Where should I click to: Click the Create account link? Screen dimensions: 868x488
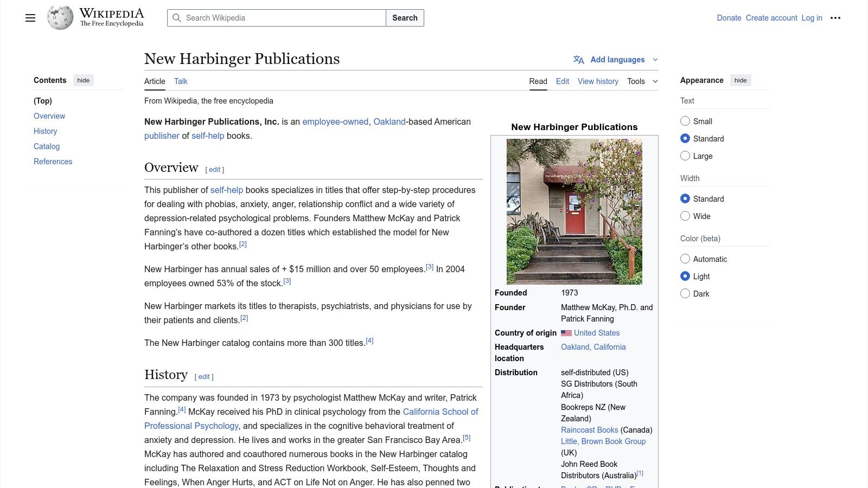click(771, 18)
